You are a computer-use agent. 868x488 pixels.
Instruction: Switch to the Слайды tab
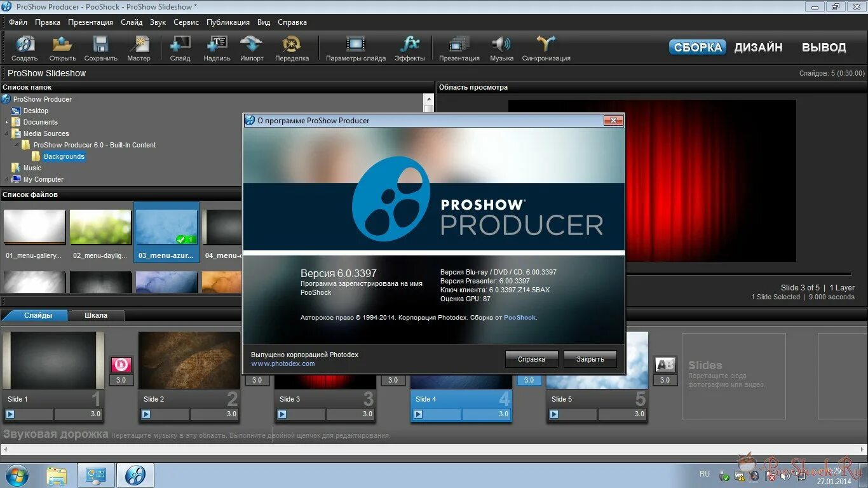38,315
